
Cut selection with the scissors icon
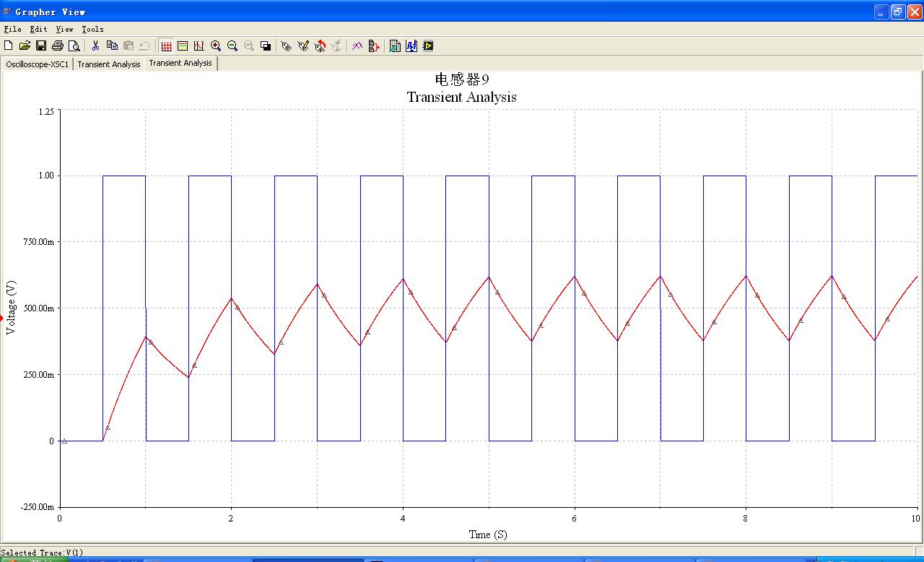pyautogui.click(x=95, y=46)
